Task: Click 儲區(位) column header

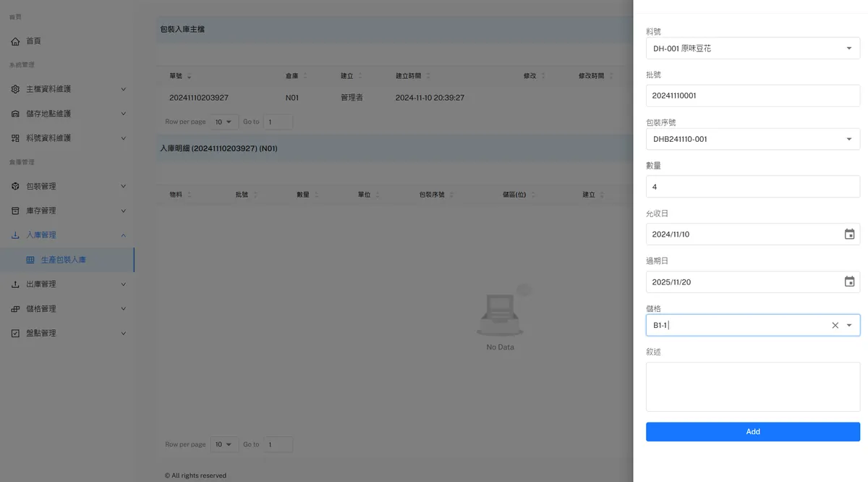Action: point(514,195)
